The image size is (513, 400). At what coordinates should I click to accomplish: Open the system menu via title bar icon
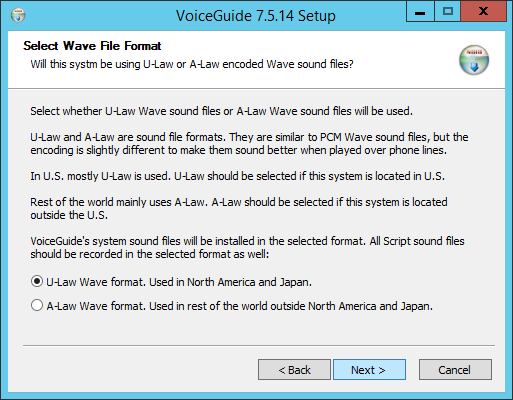(18, 15)
